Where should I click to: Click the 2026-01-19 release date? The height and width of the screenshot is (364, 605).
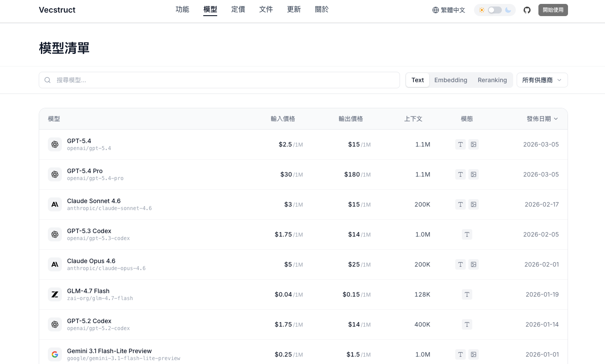click(542, 294)
